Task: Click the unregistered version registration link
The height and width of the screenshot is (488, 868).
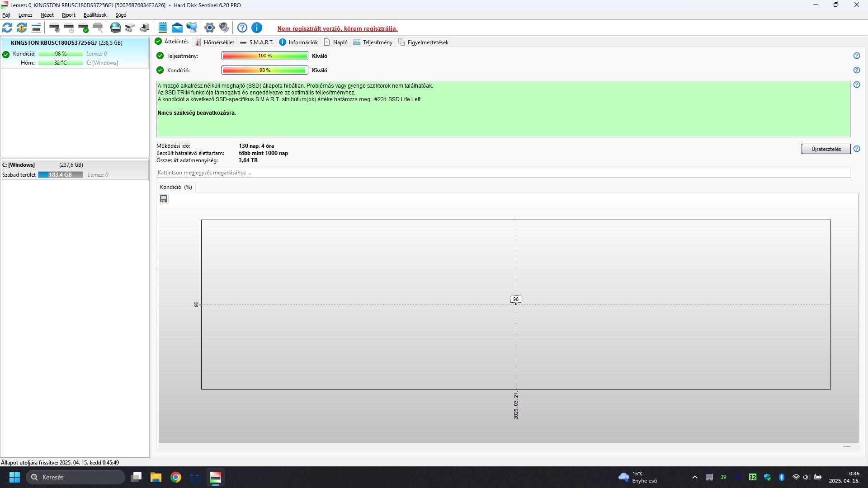Action: click(x=338, y=28)
